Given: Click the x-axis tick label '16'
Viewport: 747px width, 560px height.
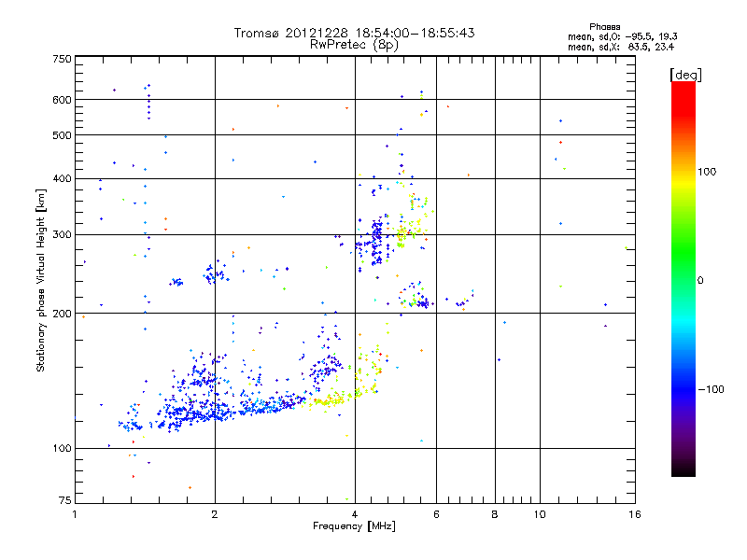Looking at the screenshot, I should click(x=635, y=514).
